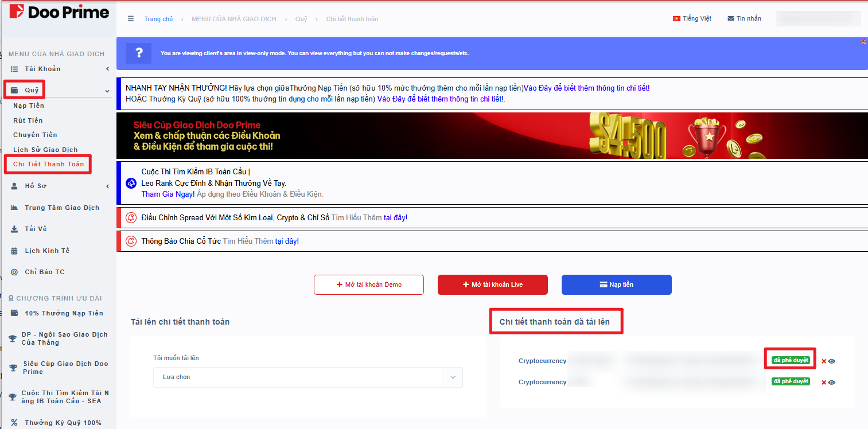This screenshot has height=429, width=868.
Task: Click the first đã phê duyệt status badge
Action: pos(791,360)
